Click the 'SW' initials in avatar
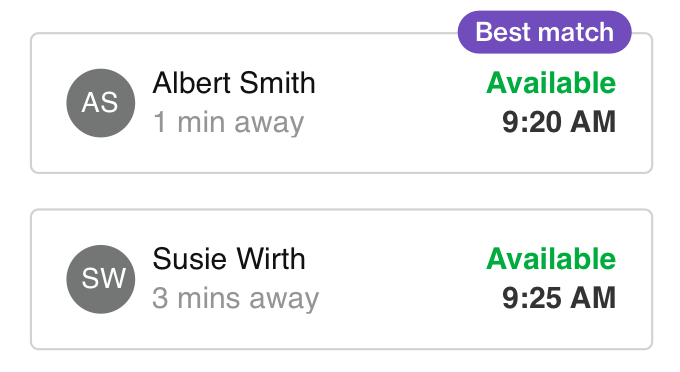Image resolution: width=680 pixels, height=372 pixels. [x=103, y=278]
